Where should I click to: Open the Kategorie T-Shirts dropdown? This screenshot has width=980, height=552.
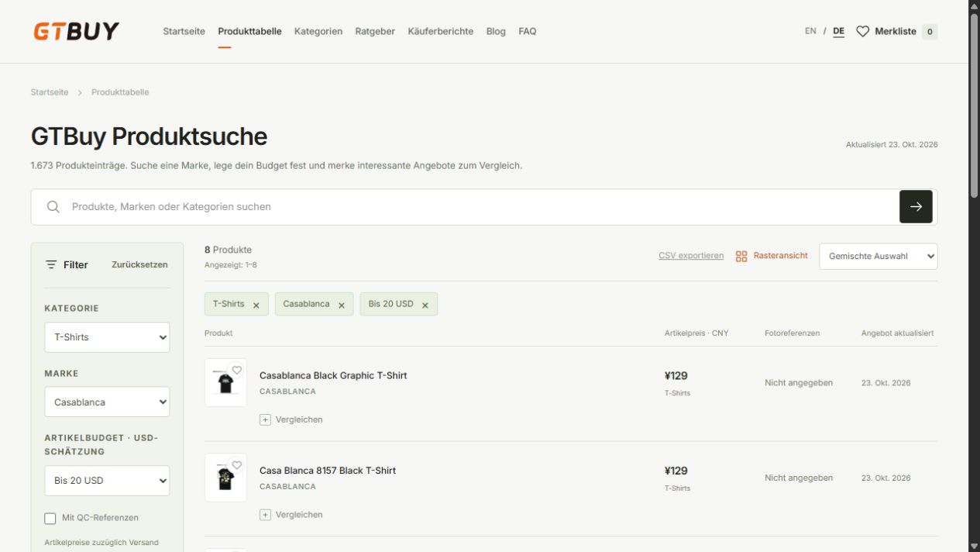[107, 337]
